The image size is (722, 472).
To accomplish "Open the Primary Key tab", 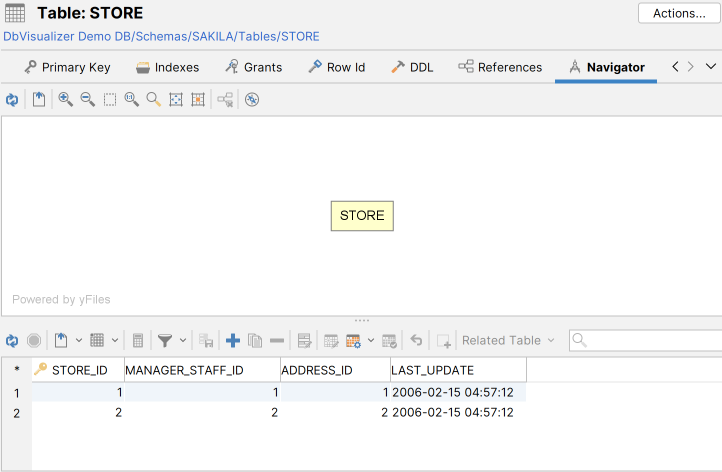I will pyautogui.click(x=67, y=67).
